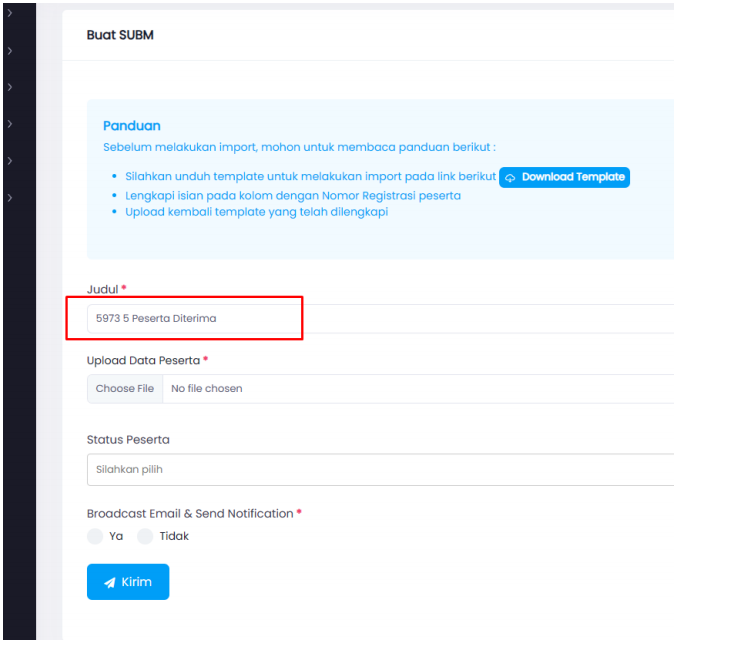This screenshot has width=750, height=648.
Task: Click the Broadcast Email & Send Notification label
Action: coord(190,513)
